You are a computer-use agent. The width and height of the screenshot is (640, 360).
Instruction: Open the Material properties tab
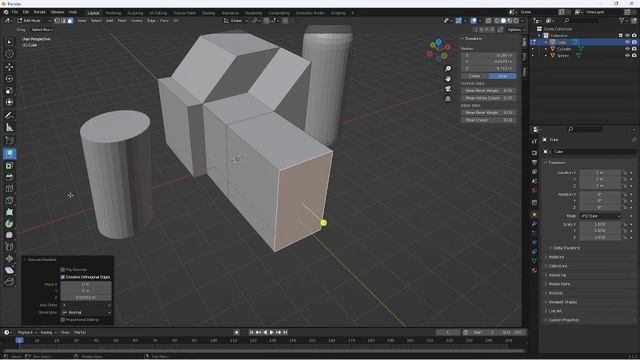point(534,270)
